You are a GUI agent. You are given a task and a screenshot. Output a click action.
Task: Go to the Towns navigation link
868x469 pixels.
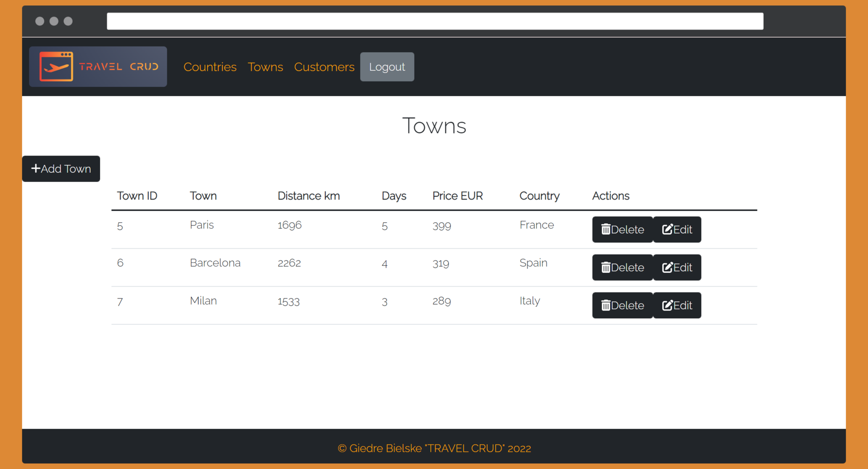pos(265,67)
